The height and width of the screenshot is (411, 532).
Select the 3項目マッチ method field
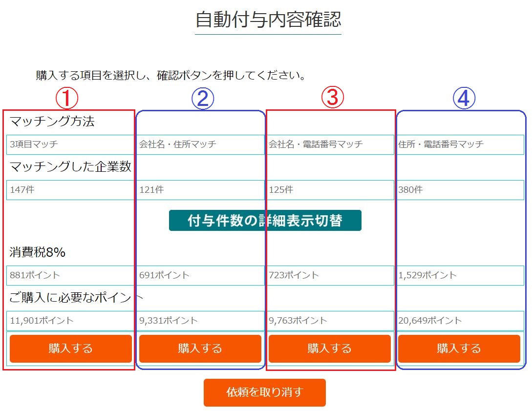click(x=70, y=144)
